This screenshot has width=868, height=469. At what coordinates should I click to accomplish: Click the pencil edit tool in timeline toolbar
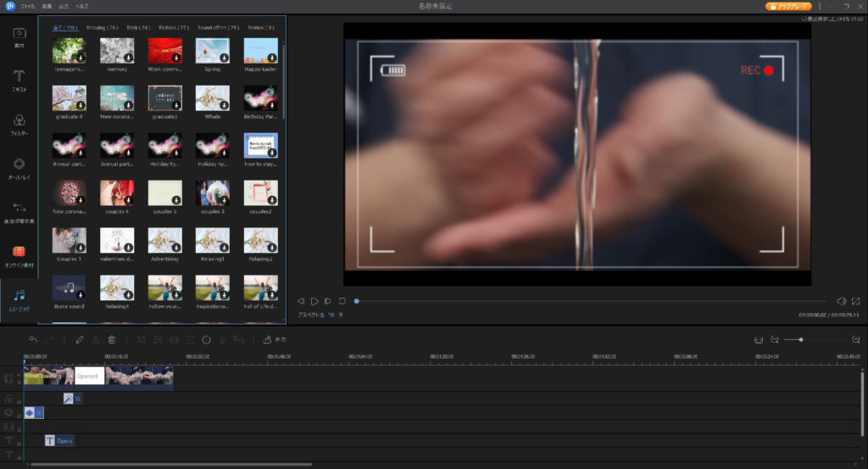(x=80, y=339)
